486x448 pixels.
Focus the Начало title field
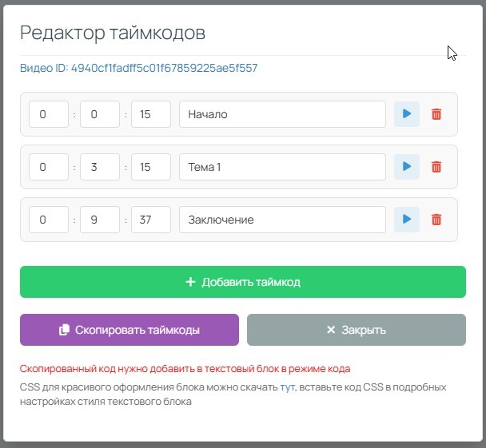pos(282,114)
